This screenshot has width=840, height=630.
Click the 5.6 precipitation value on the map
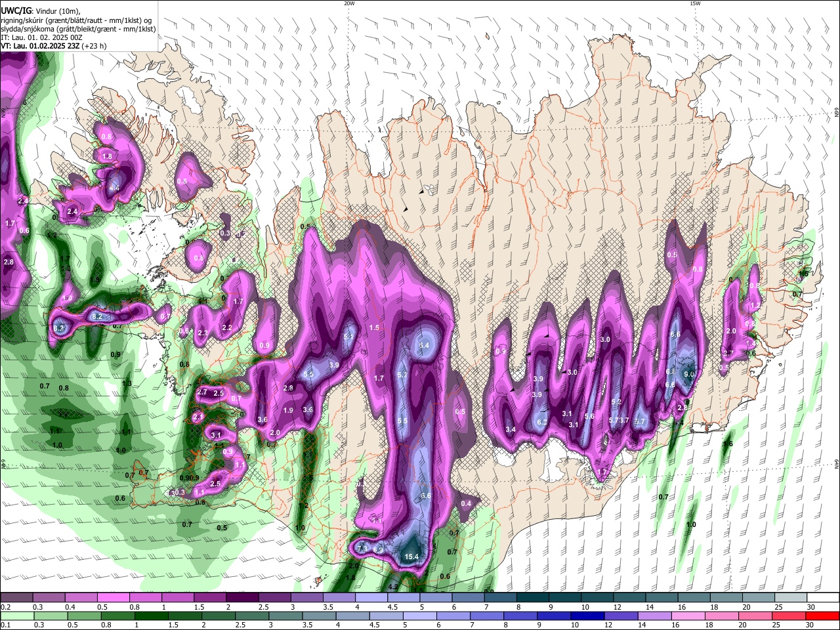click(x=589, y=416)
